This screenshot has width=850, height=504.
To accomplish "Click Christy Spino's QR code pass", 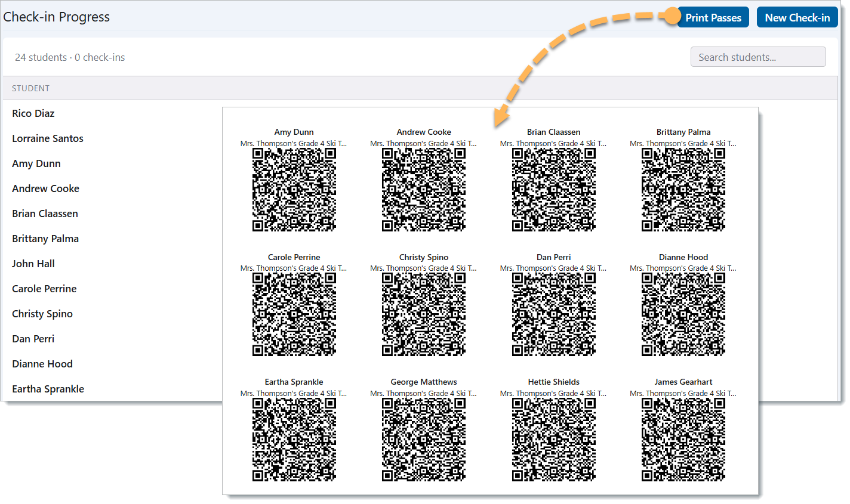I will pyautogui.click(x=424, y=314).
